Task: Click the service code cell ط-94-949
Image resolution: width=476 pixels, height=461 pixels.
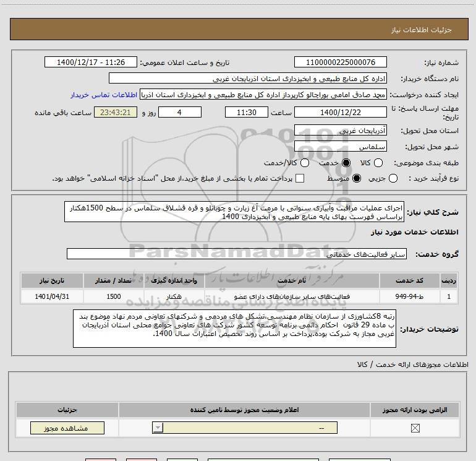Action: click(409, 296)
